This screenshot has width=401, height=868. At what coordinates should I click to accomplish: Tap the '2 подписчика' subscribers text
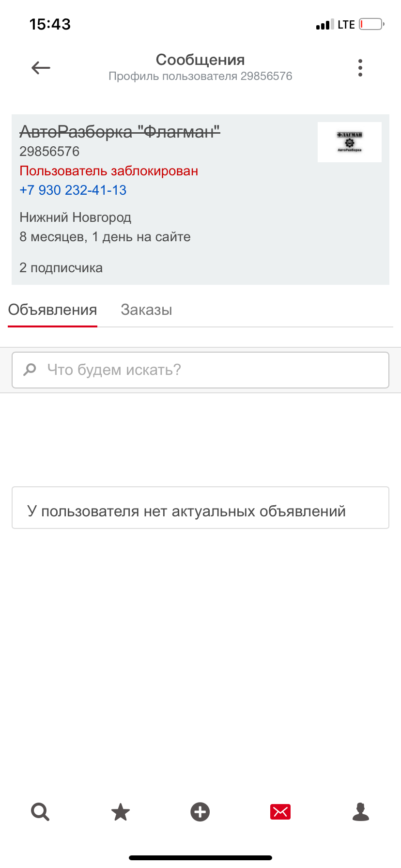61,268
